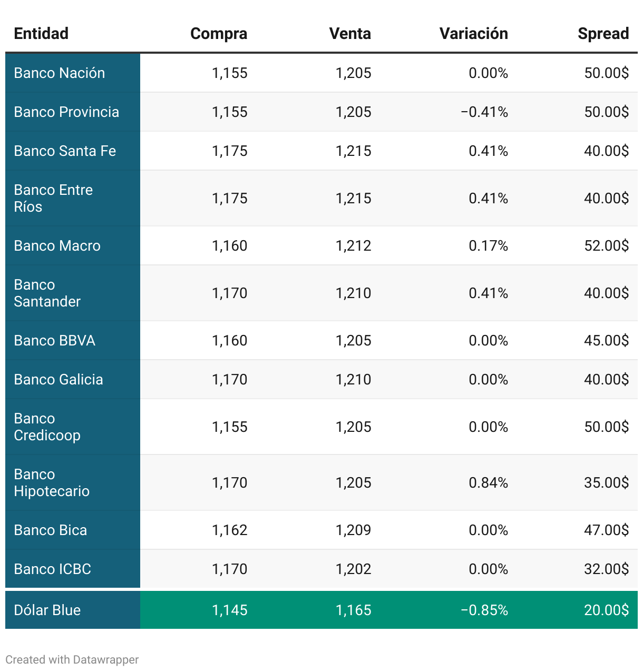Click the Dólar Blue variation value -0.85%
The width and height of the screenshot is (643, 672).
pos(484,610)
